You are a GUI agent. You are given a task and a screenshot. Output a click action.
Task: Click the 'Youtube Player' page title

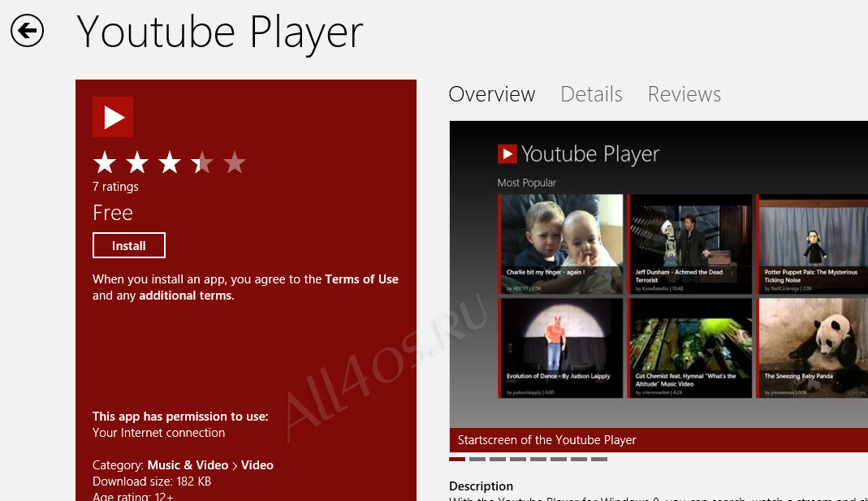tap(220, 32)
